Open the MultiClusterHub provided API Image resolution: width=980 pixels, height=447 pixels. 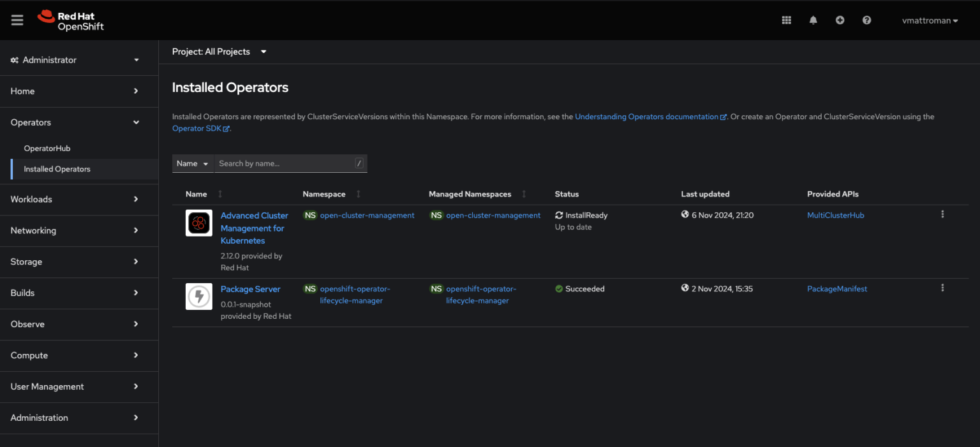[835, 216]
